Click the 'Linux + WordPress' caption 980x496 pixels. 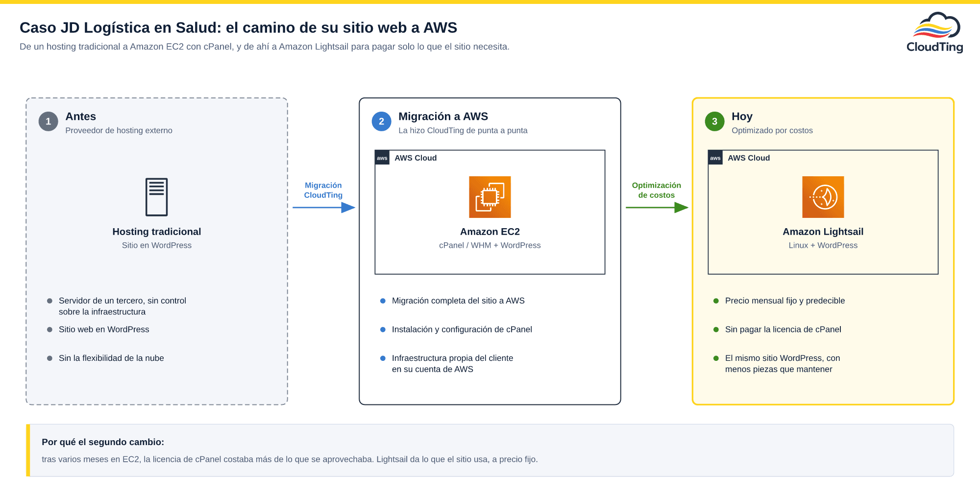(x=823, y=245)
